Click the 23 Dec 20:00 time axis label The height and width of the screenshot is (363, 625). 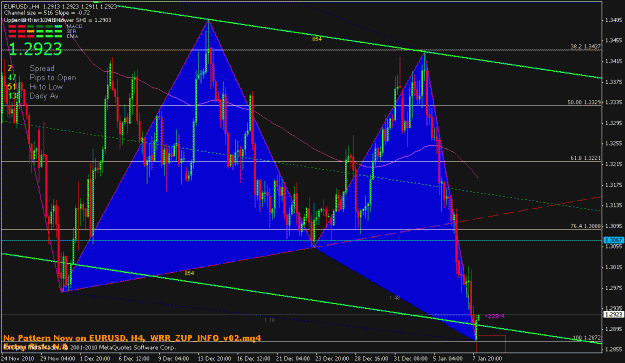coord(332,358)
